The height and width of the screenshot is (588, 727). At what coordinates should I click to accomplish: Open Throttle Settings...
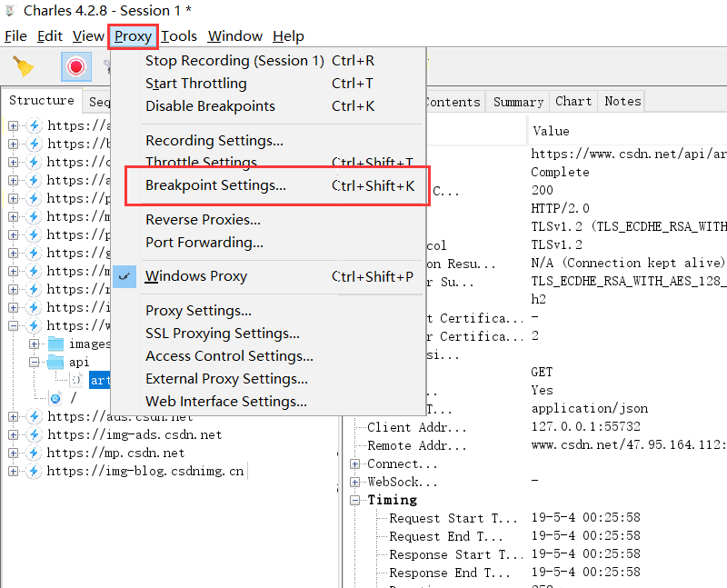[x=269, y=162]
